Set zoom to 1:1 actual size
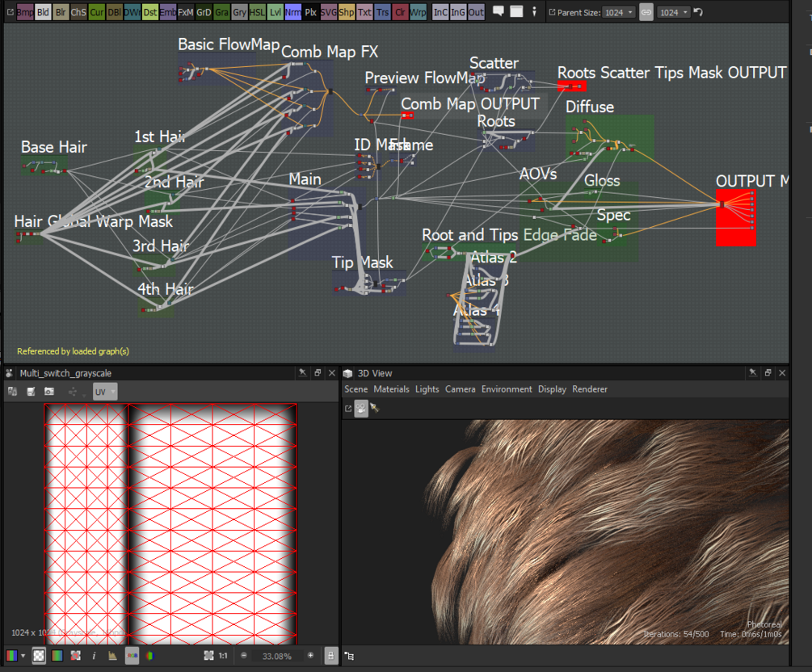Viewport: 812px width, 672px height. (223, 655)
